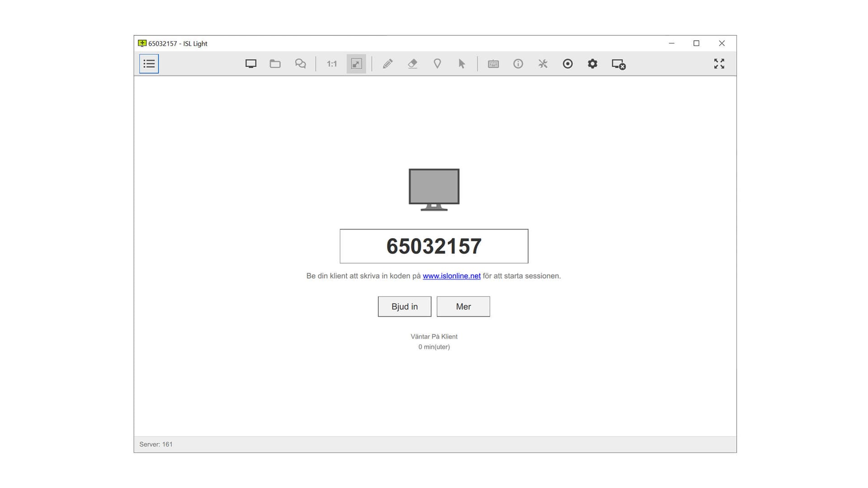Image resolution: width=868 pixels, height=488 pixels.
Task: Set the 1:1 actual size view
Action: coord(332,64)
